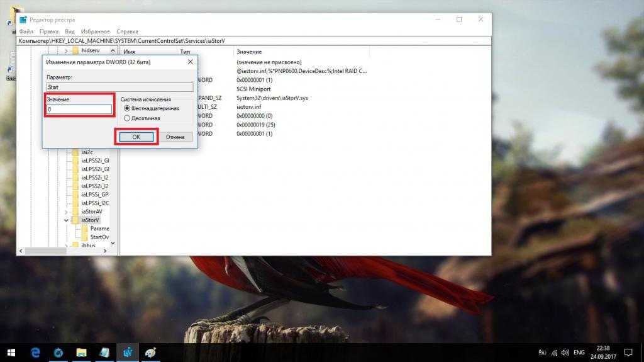Open the Справка menu

(127, 31)
